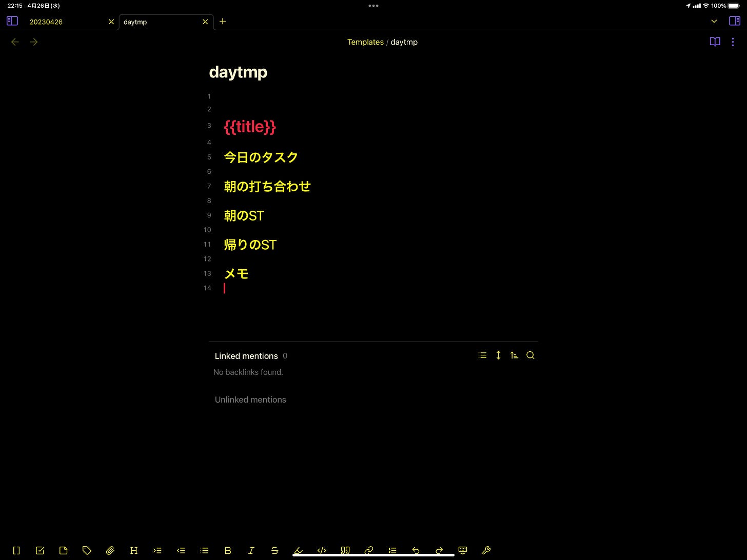Click the {{title}} heading line
Image resolution: width=747 pixels, height=560 pixels.
[250, 126]
